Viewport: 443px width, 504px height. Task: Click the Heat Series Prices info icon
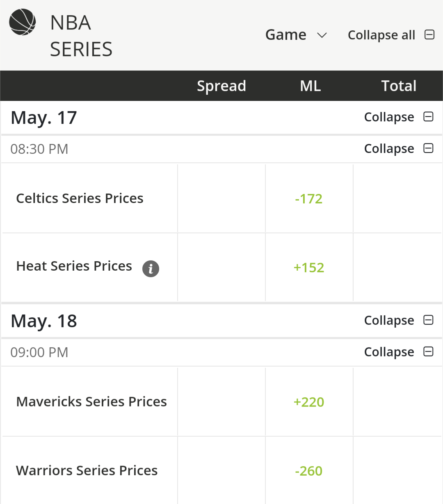pos(151,269)
